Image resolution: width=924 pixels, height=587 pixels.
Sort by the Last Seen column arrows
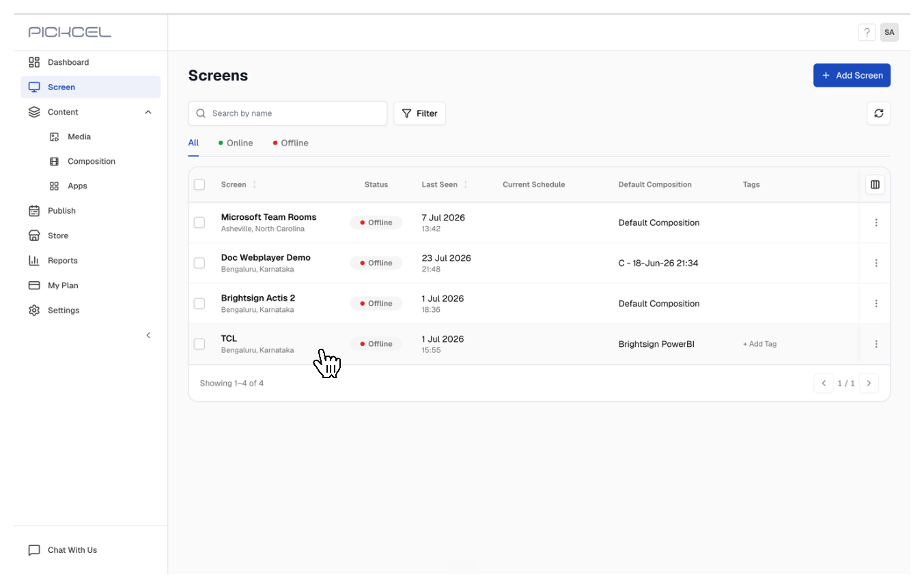point(466,184)
